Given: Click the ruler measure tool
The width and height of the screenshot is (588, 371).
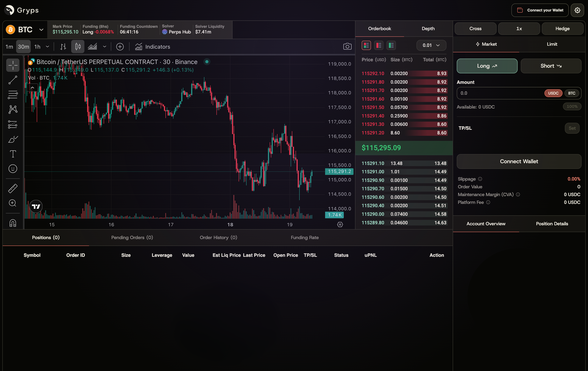Looking at the screenshot, I should (13, 188).
